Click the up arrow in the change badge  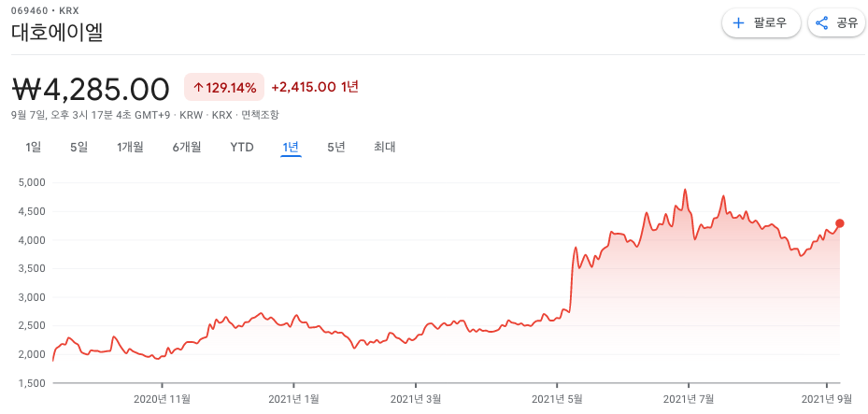198,87
